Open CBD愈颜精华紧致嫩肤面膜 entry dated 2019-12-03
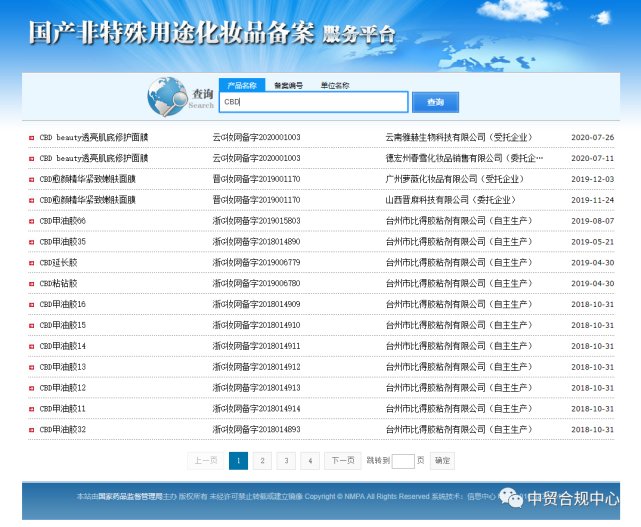641x527 pixels. point(87,179)
